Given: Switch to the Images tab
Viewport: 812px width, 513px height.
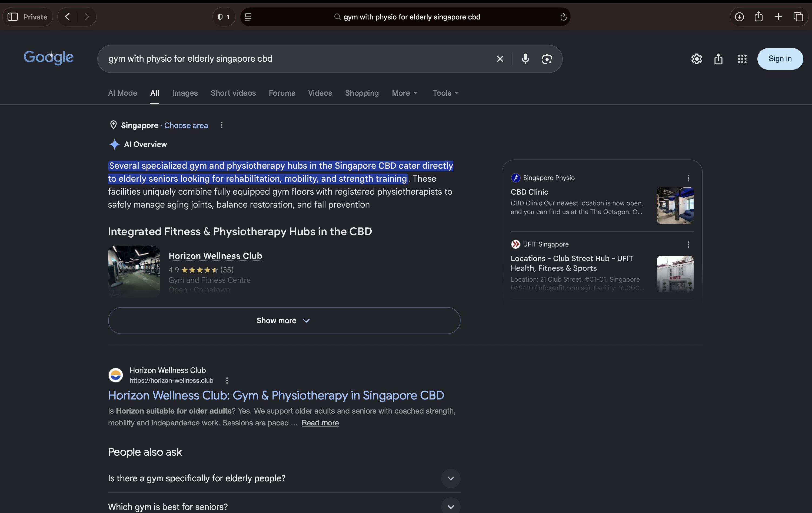Looking at the screenshot, I should (x=185, y=93).
